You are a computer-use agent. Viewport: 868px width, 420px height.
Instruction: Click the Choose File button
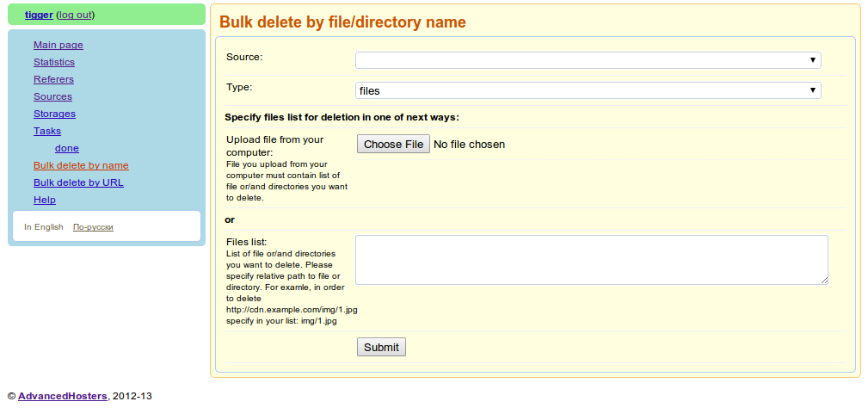[393, 144]
